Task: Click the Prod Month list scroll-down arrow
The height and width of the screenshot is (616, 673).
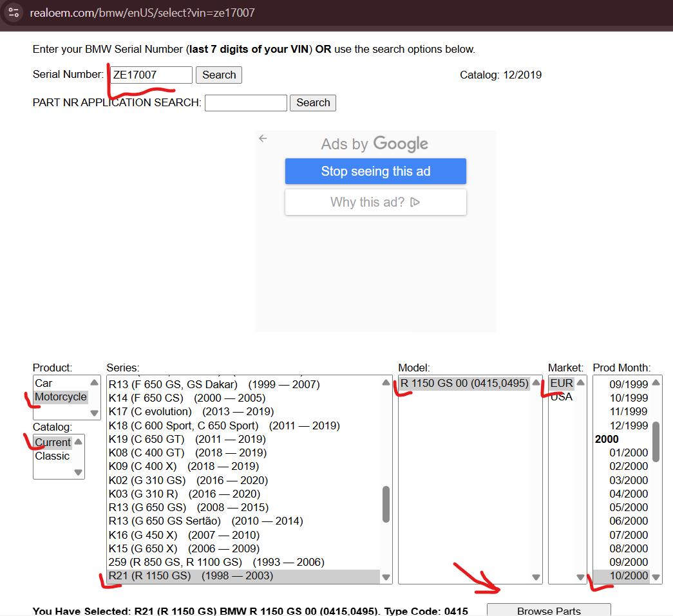Action: click(656, 577)
